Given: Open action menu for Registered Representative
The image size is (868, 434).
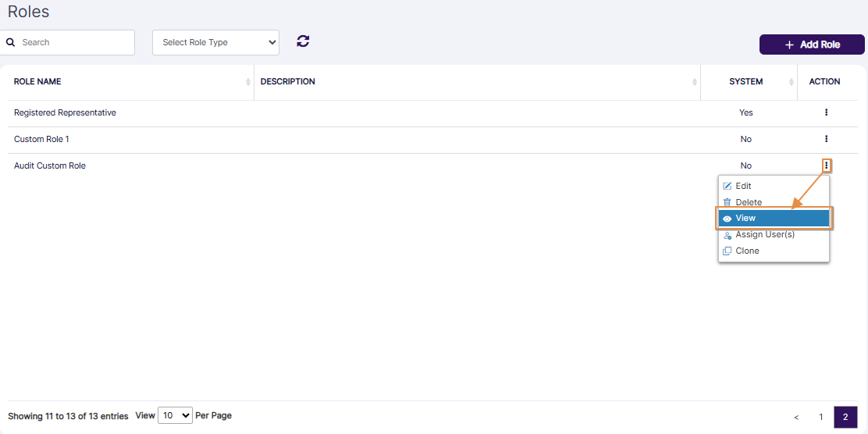Looking at the screenshot, I should (x=826, y=112).
